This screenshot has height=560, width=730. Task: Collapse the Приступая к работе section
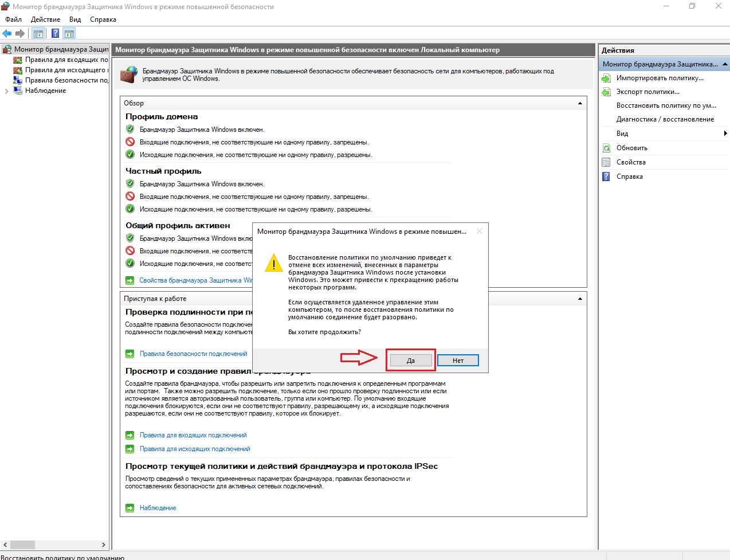(x=580, y=299)
